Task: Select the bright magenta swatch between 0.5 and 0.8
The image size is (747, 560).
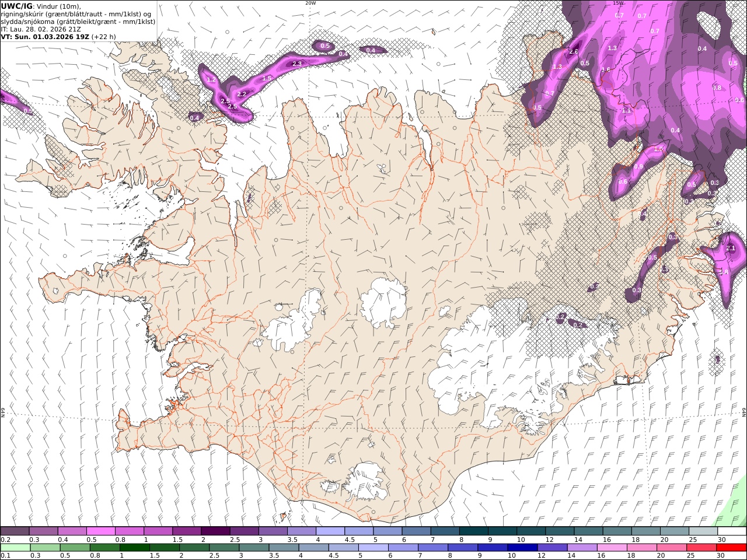Action: pos(101,531)
